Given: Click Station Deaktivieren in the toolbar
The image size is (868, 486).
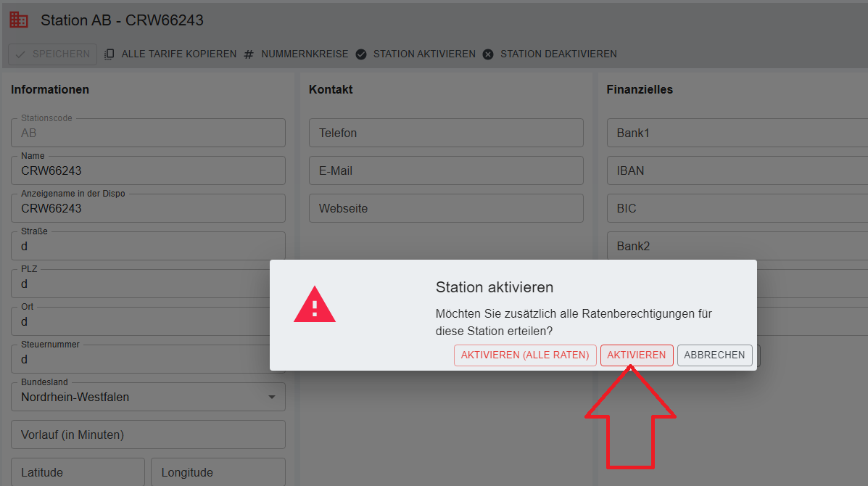Looking at the screenshot, I should click(550, 54).
